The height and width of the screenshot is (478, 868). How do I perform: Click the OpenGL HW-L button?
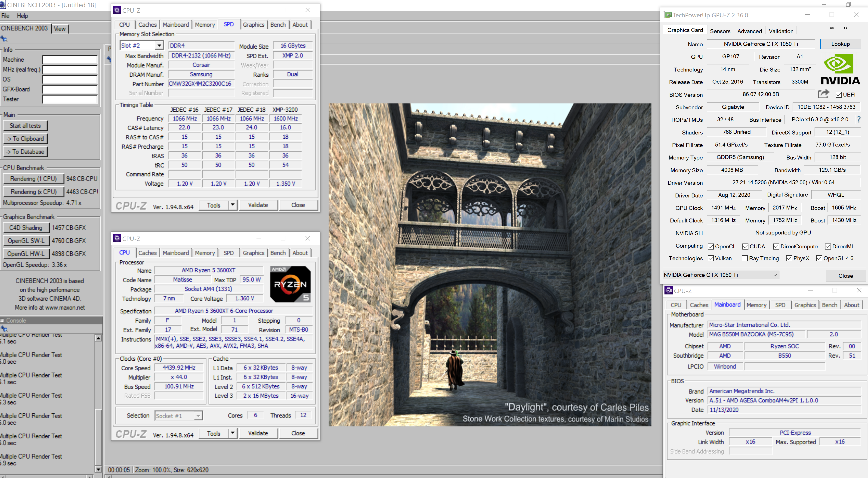[x=26, y=254]
